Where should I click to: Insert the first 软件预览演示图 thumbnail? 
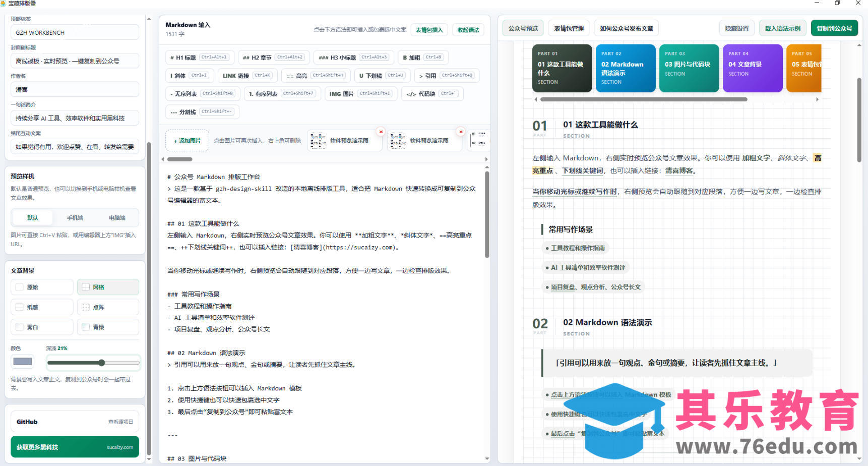tap(344, 141)
